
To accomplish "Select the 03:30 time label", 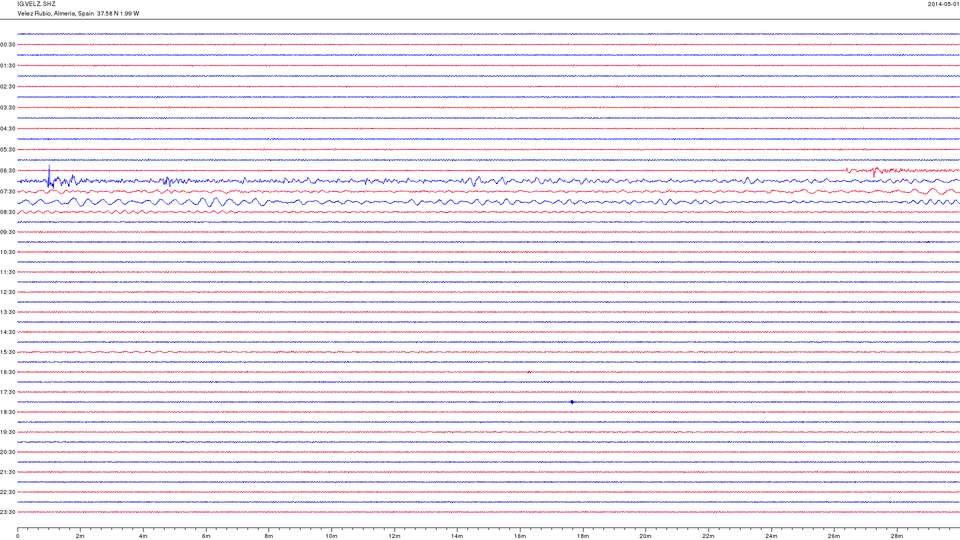I will point(8,108).
